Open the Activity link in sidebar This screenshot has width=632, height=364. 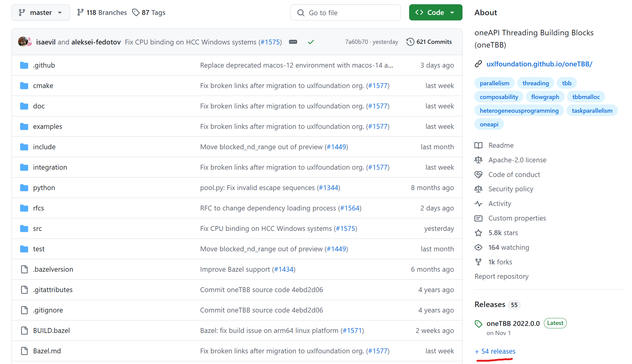point(500,203)
